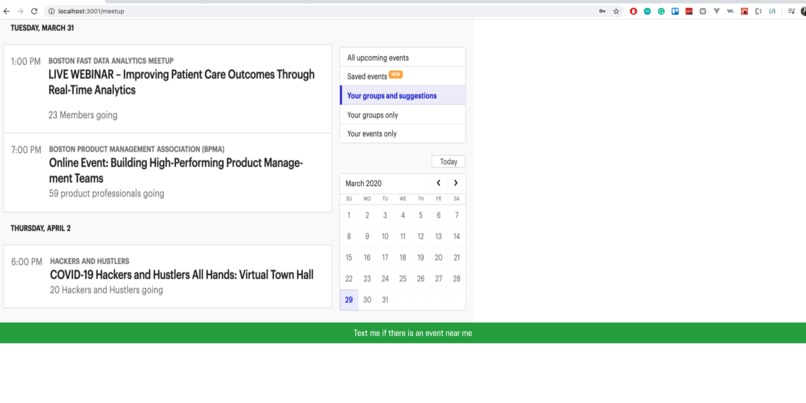Screen dimensions: 806x403
Task: Open the green Grammarly extension icon
Action: [661, 11]
